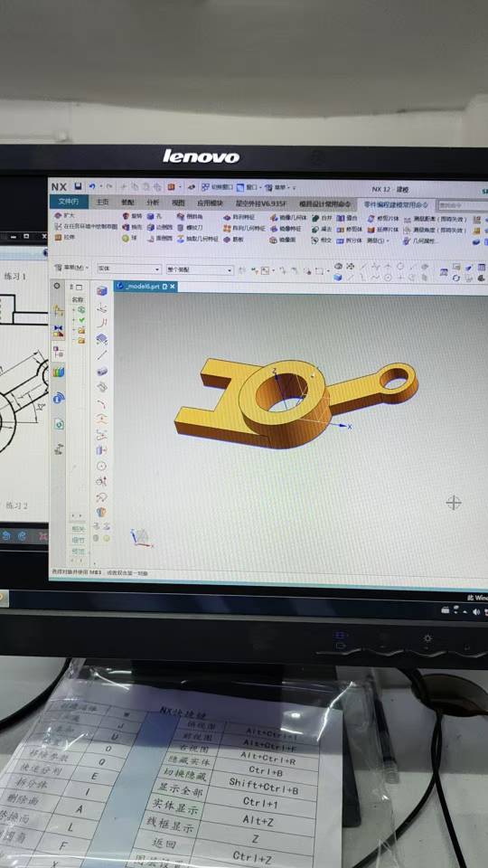The width and height of the screenshot is (488, 868).
Task: Open Sketch in Task Environment (在任务环境中绘制草图)
Action: click(x=86, y=226)
